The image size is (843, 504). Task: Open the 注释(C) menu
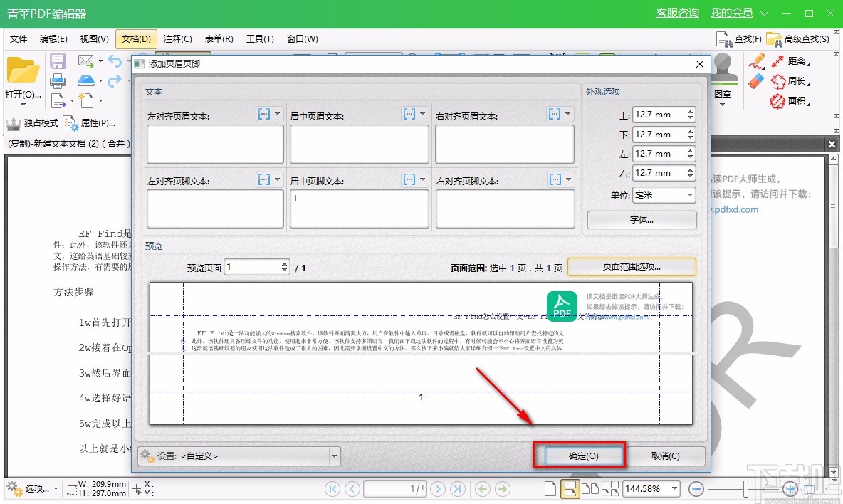(x=176, y=39)
